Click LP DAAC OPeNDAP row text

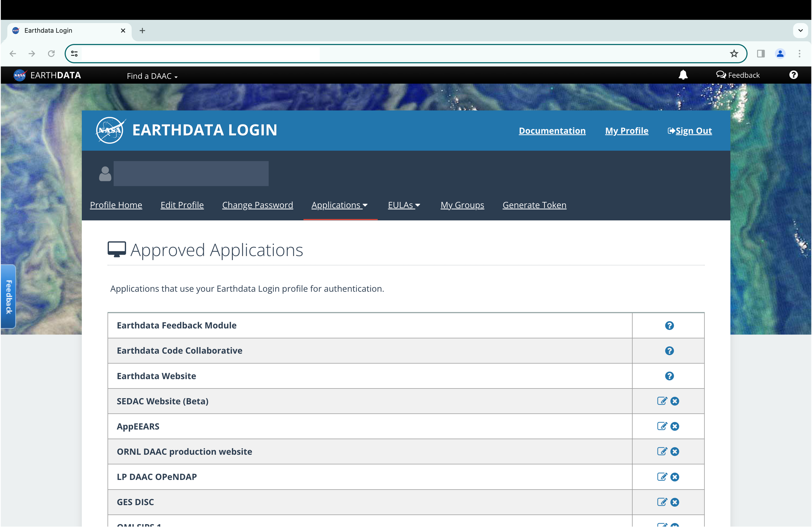click(157, 477)
